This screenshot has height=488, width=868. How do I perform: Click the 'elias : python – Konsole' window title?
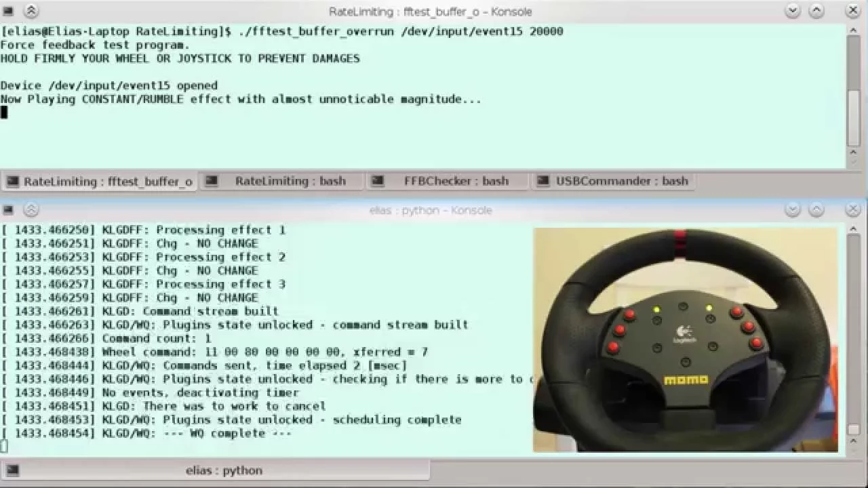tap(431, 210)
